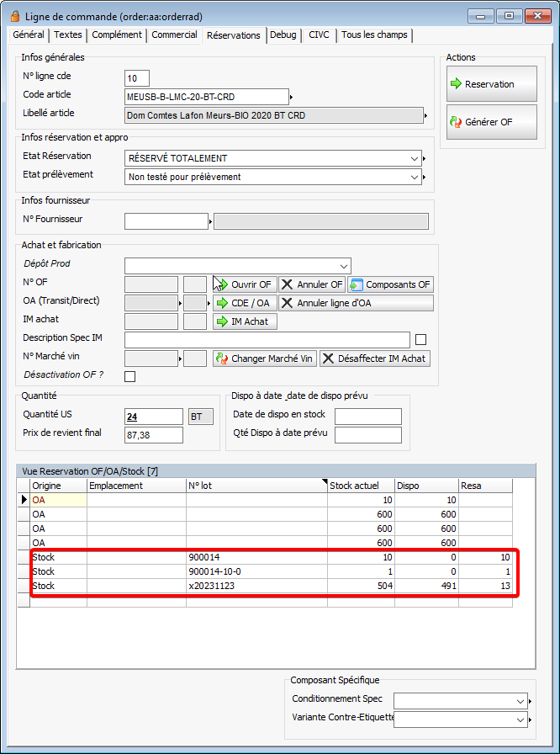Click the Quantité US input field
The width and height of the screenshot is (560, 754).
153,417
